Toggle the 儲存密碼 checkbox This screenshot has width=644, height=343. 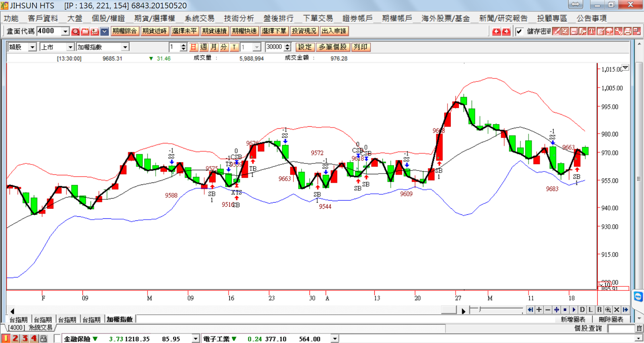coord(520,31)
